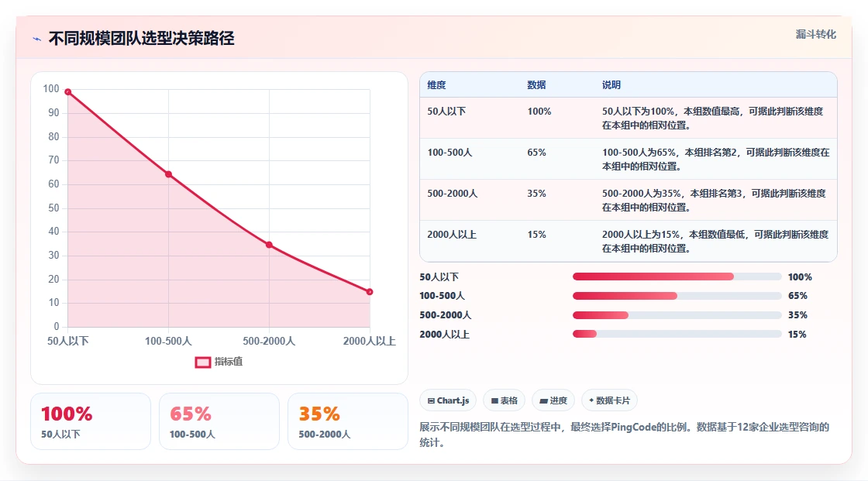
Task: Click the chart data point at 2000人以上
Action: click(370, 292)
